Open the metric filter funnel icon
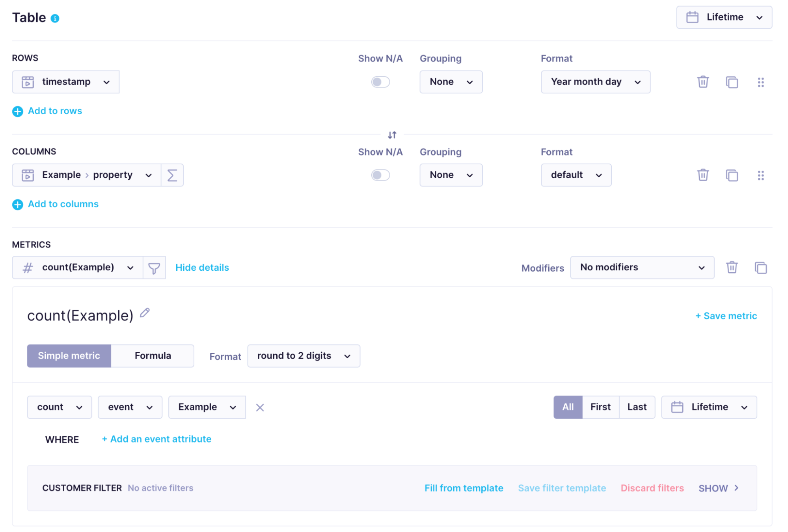Screen dimensions: 788x532 tap(154, 268)
